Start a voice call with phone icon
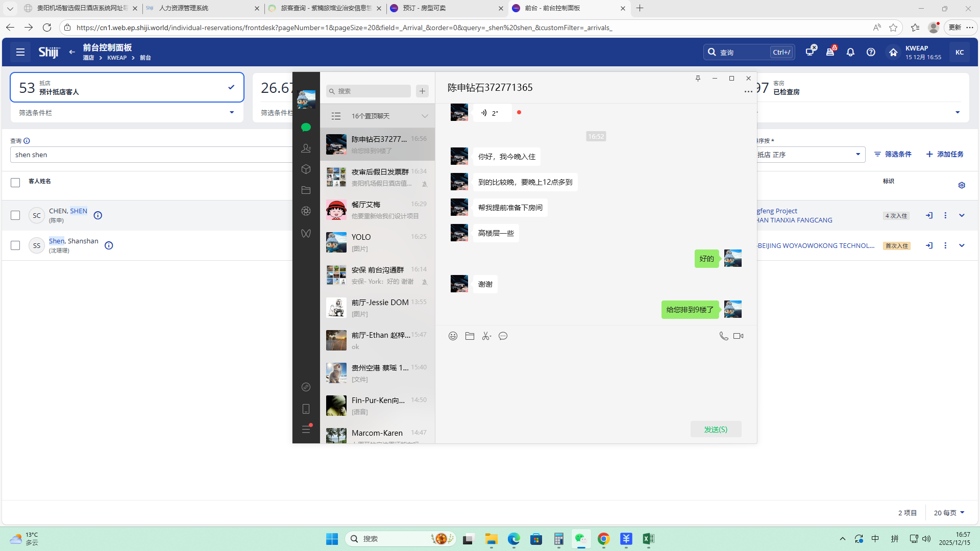 point(723,336)
